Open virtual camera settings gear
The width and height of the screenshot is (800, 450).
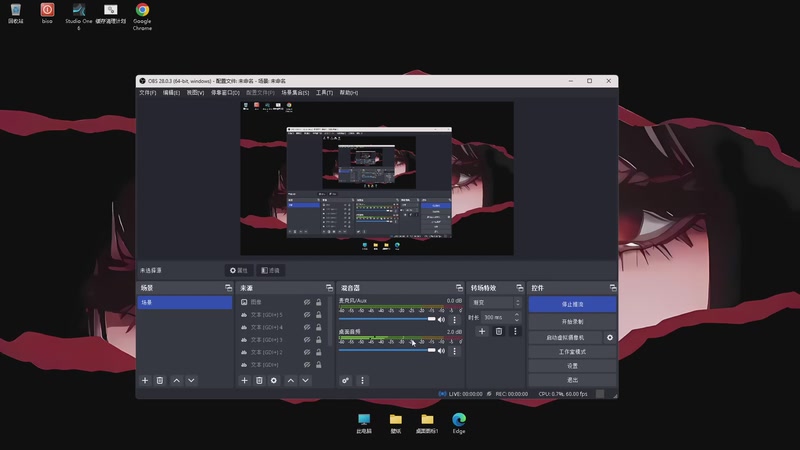coord(610,337)
